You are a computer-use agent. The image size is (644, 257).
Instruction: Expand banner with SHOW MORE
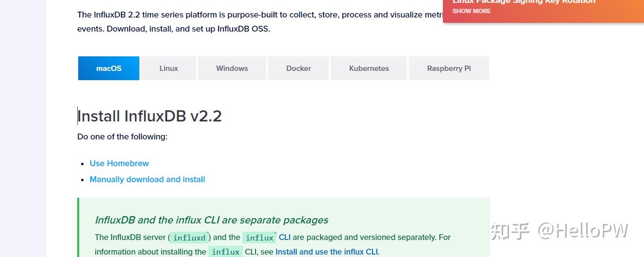[471, 11]
